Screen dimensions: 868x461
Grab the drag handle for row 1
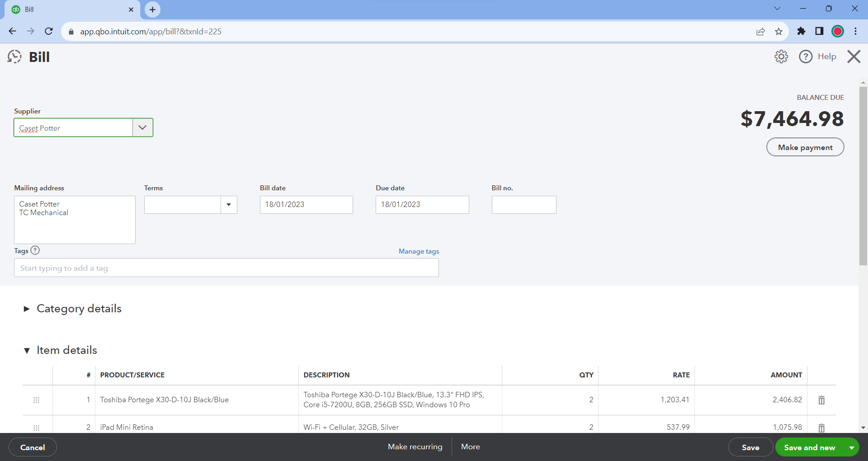[37, 400]
